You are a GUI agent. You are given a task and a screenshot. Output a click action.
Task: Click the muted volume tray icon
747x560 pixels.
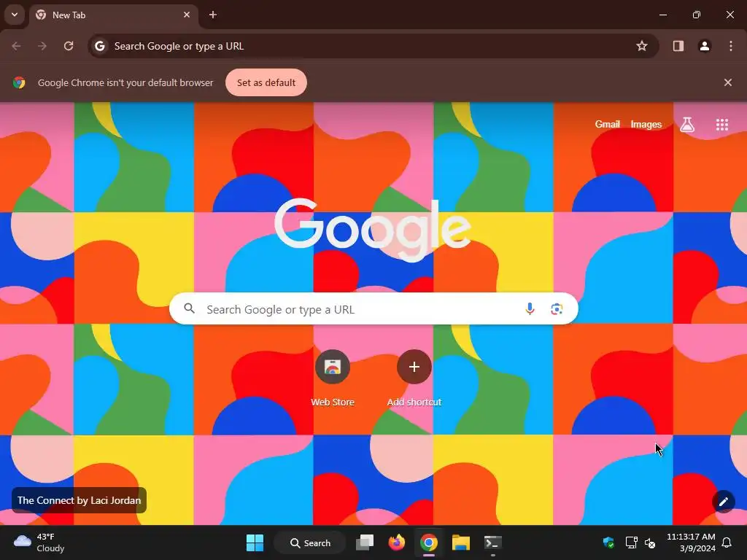click(x=650, y=542)
